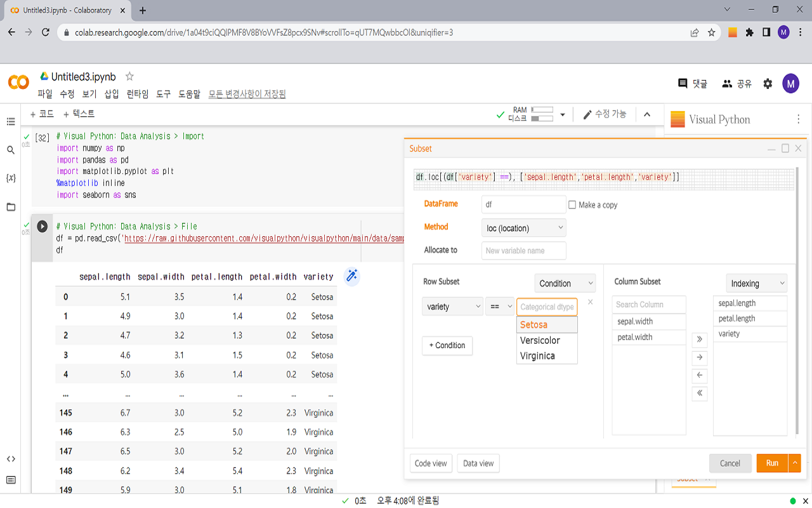The height and width of the screenshot is (508, 812).
Task: Open the Variables panel in the Colab sidebar
Action: point(10,178)
